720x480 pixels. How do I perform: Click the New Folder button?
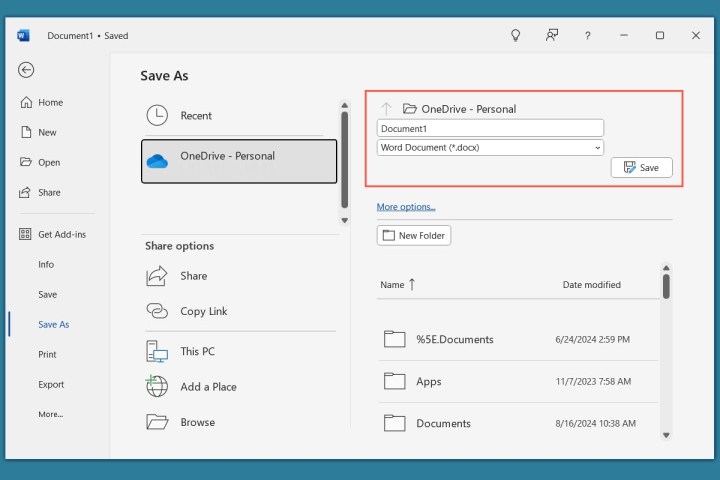click(x=414, y=235)
